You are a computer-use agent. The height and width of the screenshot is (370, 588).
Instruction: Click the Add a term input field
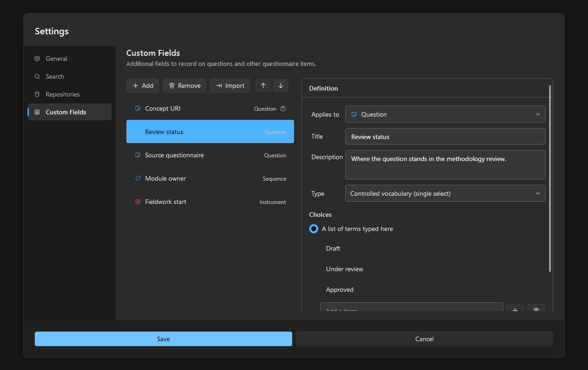[x=411, y=307]
